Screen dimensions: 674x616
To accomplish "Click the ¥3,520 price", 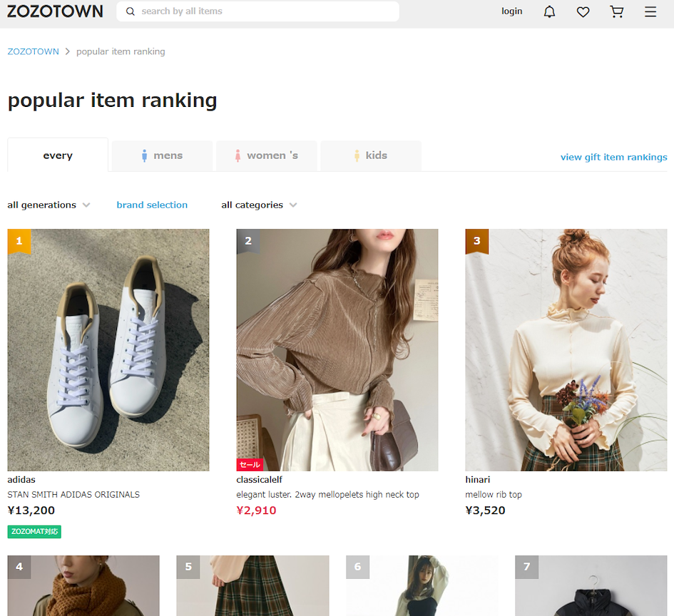I will click(485, 510).
